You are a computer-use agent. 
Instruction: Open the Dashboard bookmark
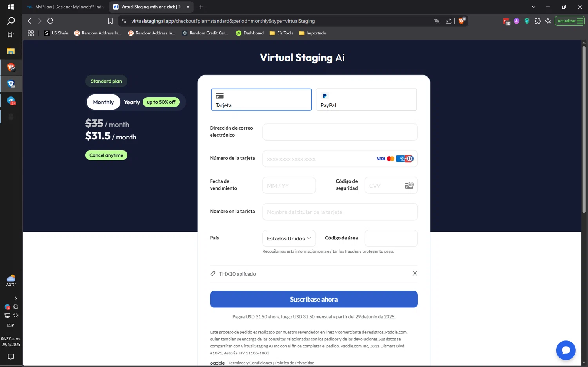(250, 33)
